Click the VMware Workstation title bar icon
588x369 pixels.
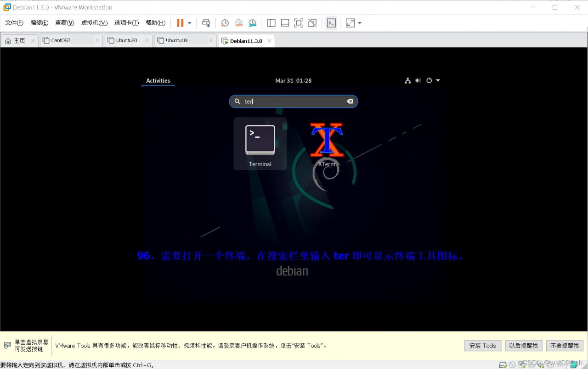click(x=7, y=7)
